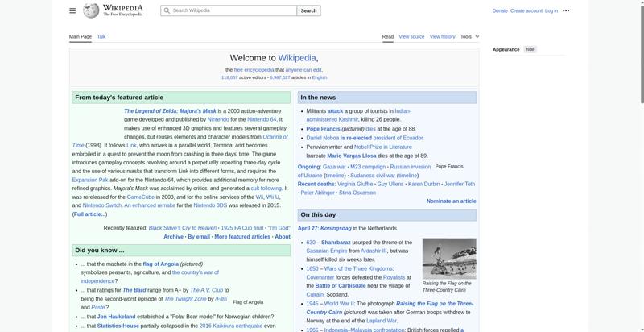Screen dimensions: 644x332
Task: Open the Lapland War link
Action: point(381,321)
